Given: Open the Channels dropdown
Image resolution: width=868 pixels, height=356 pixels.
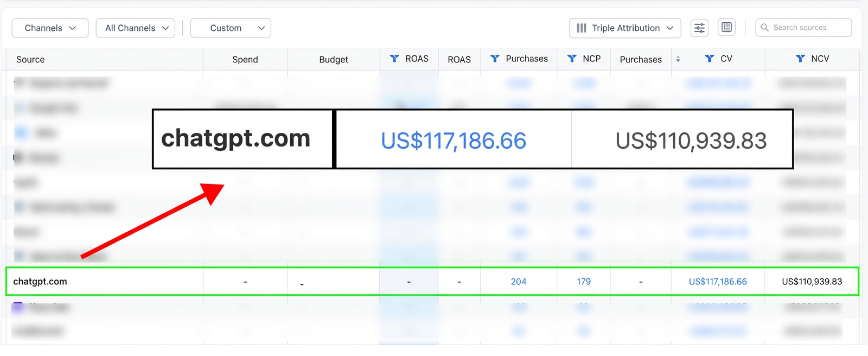Looking at the screenshot, I should tap(50, 28).
